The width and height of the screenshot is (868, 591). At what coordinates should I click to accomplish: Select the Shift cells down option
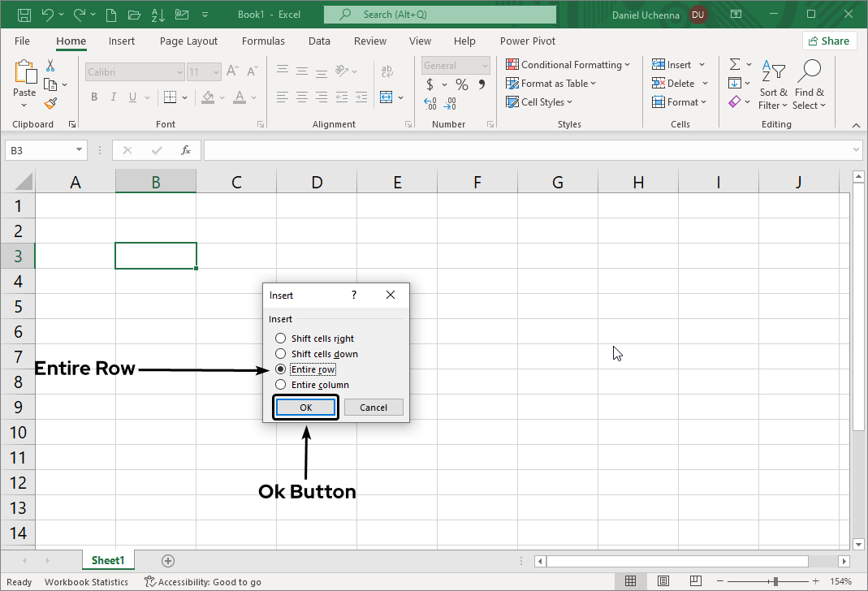click(x=280, y=354)
